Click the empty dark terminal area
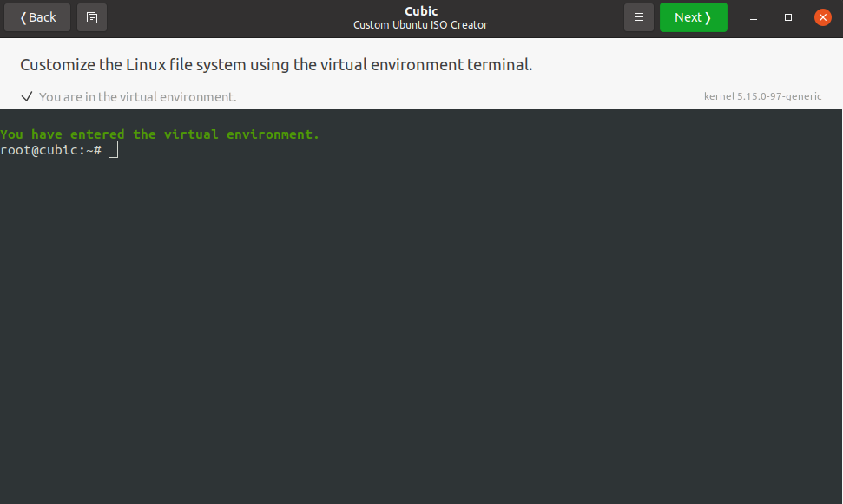This screenshot has width=843, height=504. (x=421, y=330)
